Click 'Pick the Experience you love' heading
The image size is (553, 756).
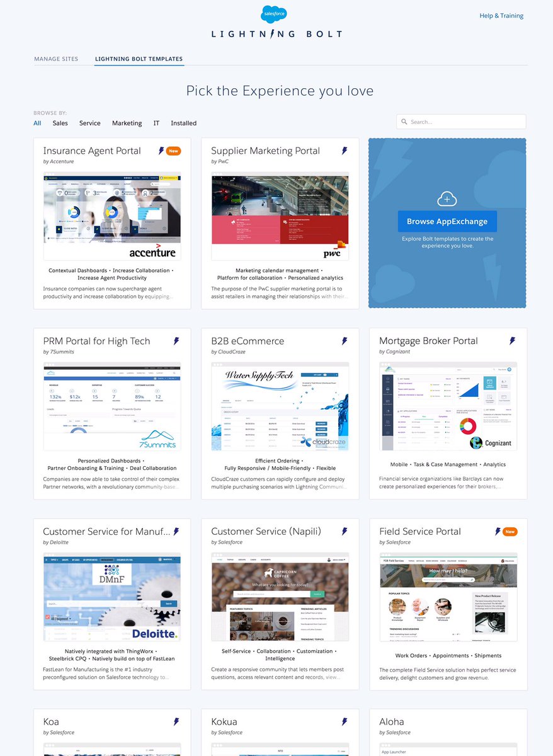(280, 91)
